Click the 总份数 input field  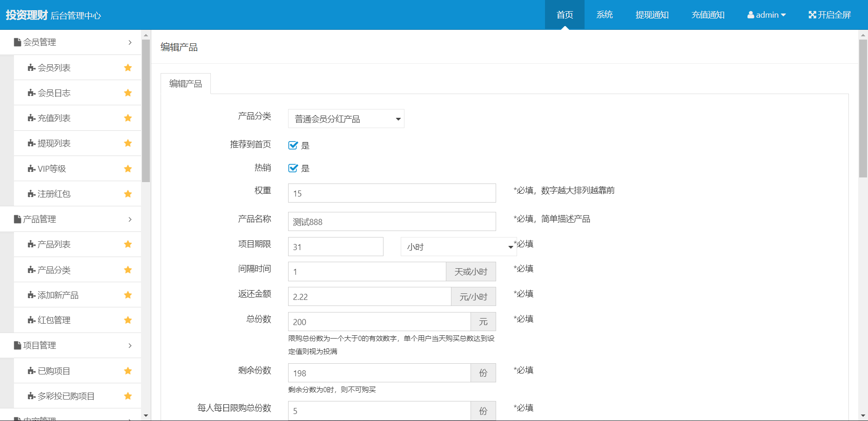point(379,322)
